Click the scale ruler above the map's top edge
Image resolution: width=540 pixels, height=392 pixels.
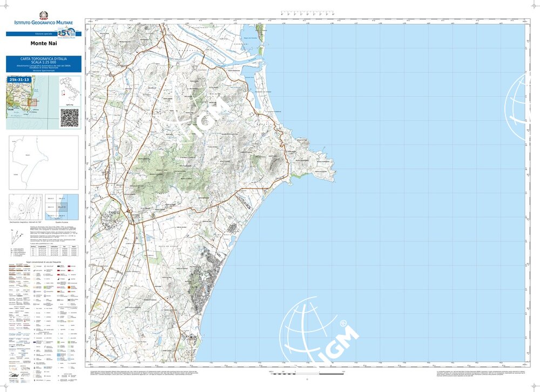[308, 13]
